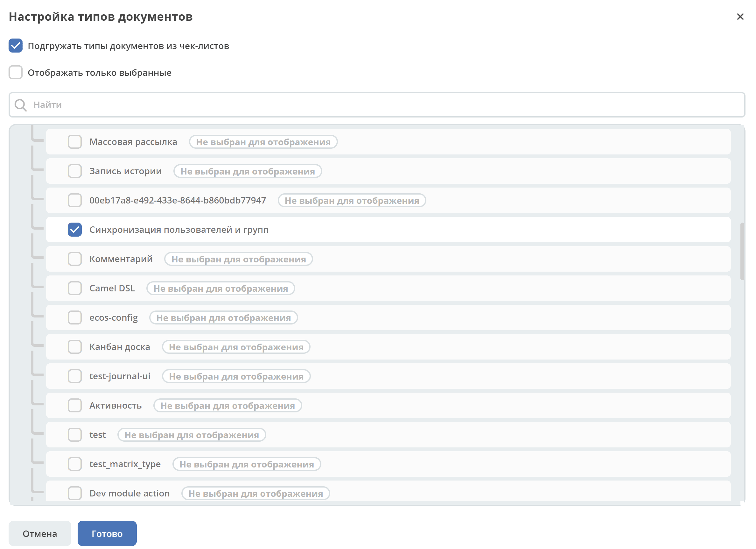Click the 'ecos-config' type label
The height and width of the screenshot is (549, 756).
coord(114,317)
